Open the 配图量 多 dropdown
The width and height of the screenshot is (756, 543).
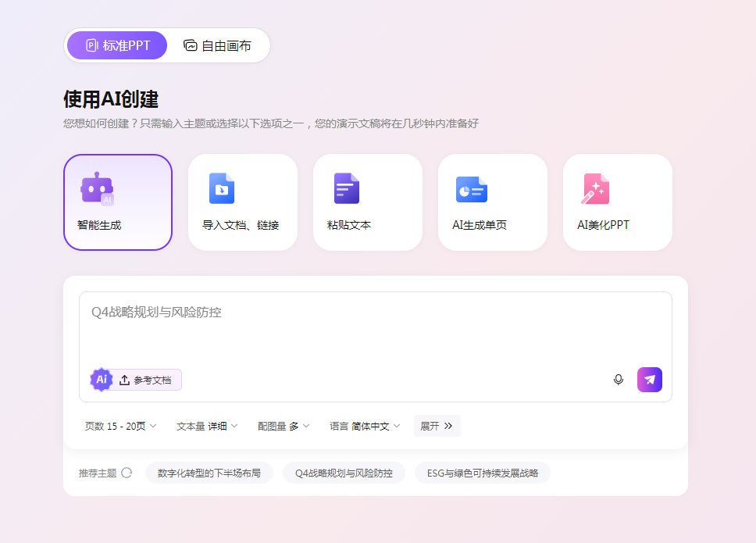[x=283, y=426]
